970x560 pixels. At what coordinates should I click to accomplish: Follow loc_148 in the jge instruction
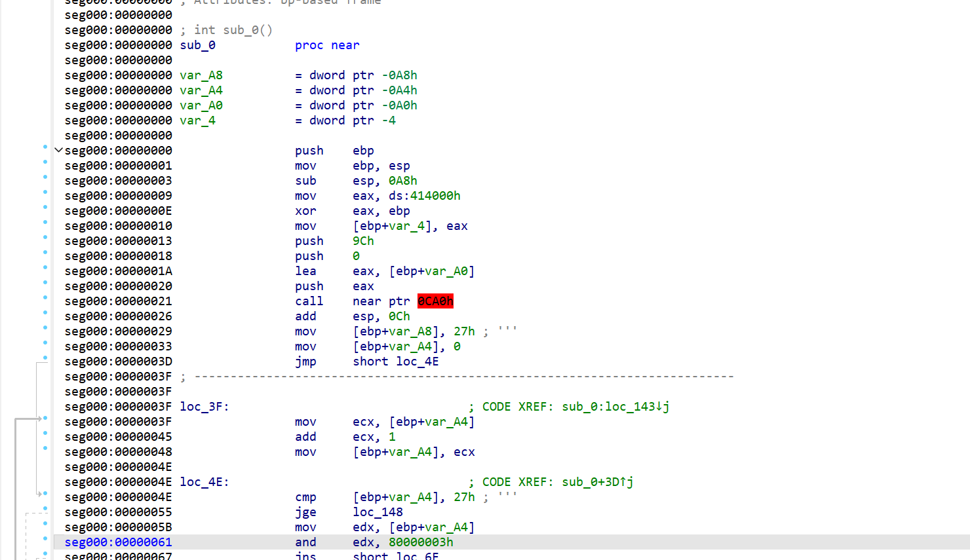(x=378, y=512)
